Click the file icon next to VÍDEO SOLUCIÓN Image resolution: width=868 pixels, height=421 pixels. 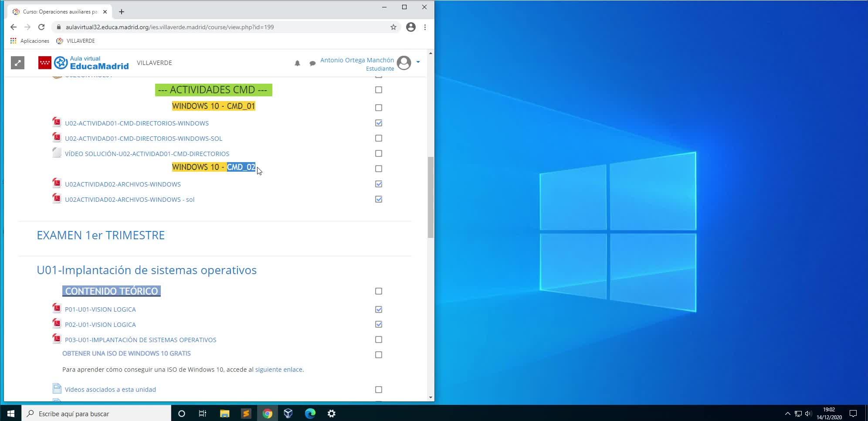click(57, 153)
